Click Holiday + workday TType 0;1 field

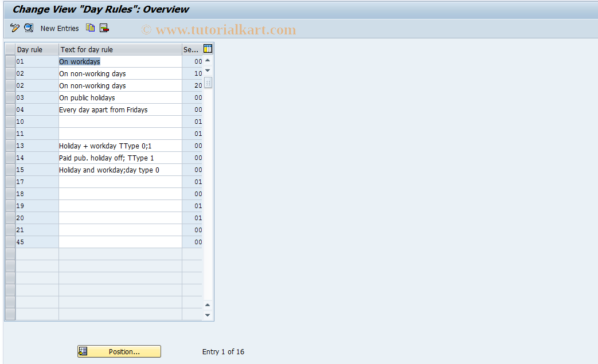point(120,146)
